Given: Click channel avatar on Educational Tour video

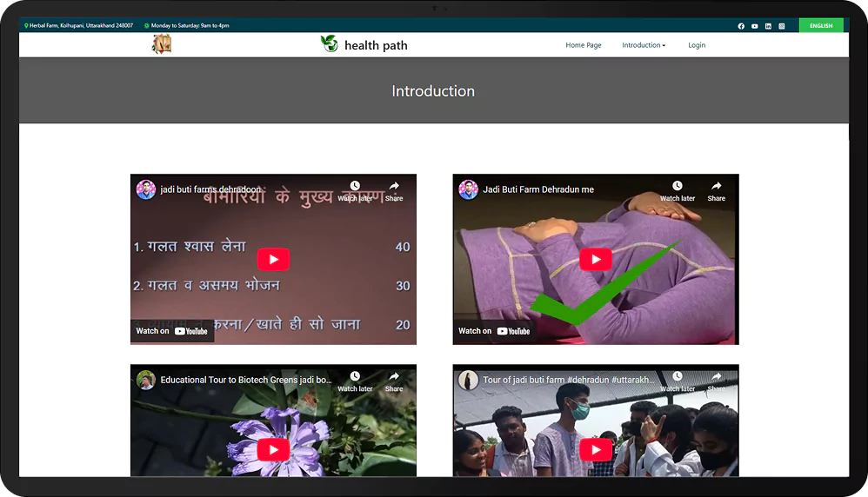Looking at the screenshot, I should (146, 380).
